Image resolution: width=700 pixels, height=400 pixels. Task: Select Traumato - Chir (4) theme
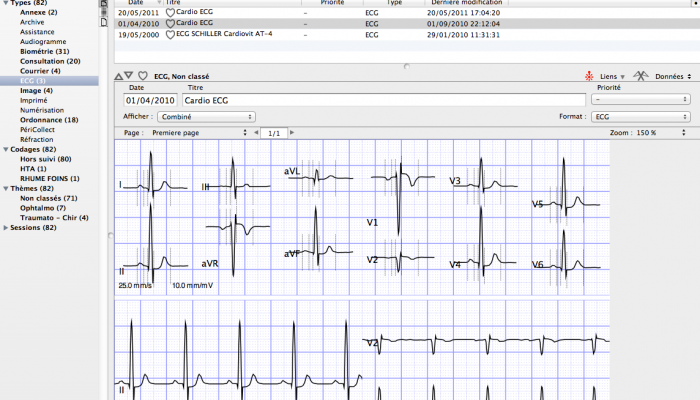click(x=54, y=218)
